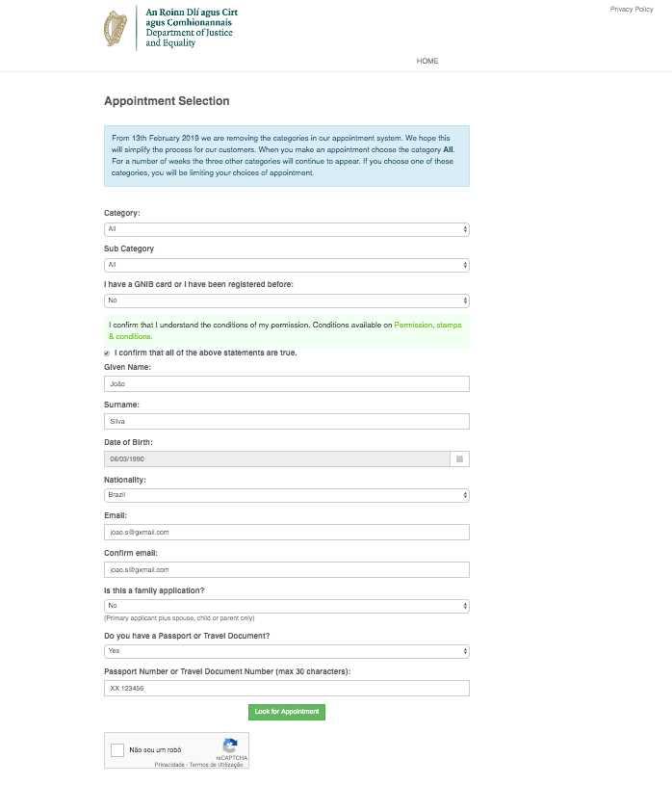The width and height of the screenshot is (672, 785).
Task: Select the Nationality dropdown
Action: 286,495
